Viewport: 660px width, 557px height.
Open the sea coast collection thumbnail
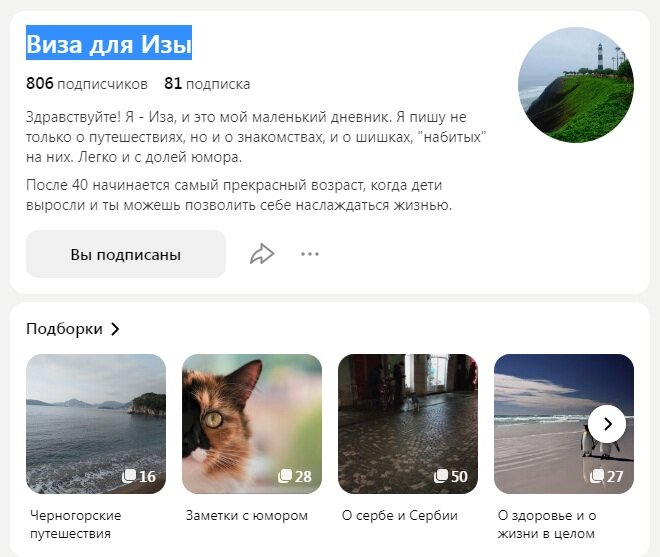96,424
